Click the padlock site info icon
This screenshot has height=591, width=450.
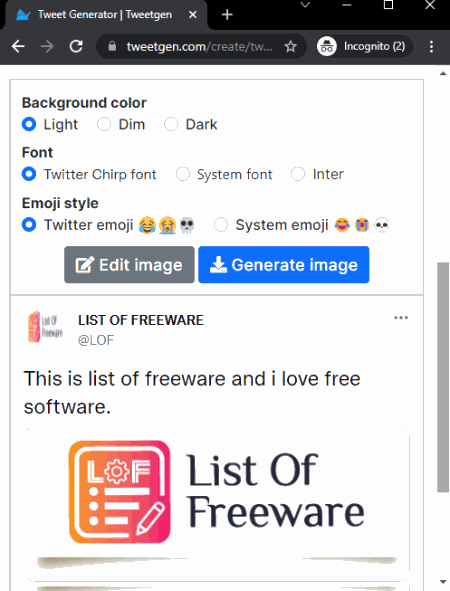pos(112,46)
